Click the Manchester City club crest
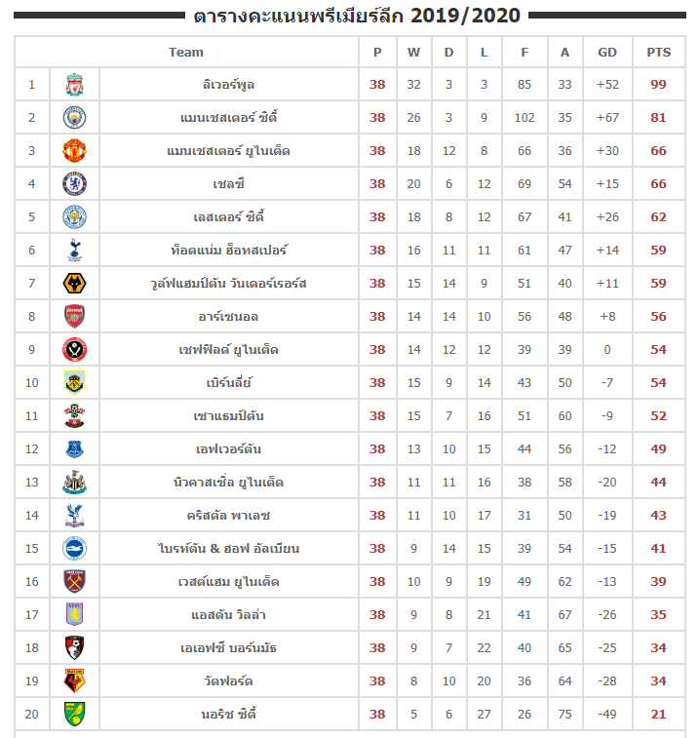Screen dimensions: 700x738 coord(75,118)
